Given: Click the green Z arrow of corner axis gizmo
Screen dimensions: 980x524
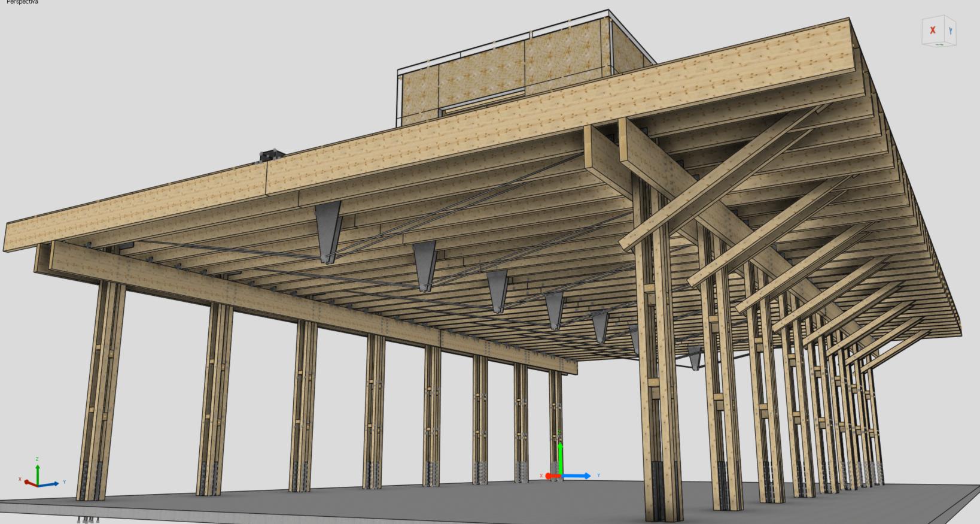Looking at the screenshot, I should [x=37, y=471].
